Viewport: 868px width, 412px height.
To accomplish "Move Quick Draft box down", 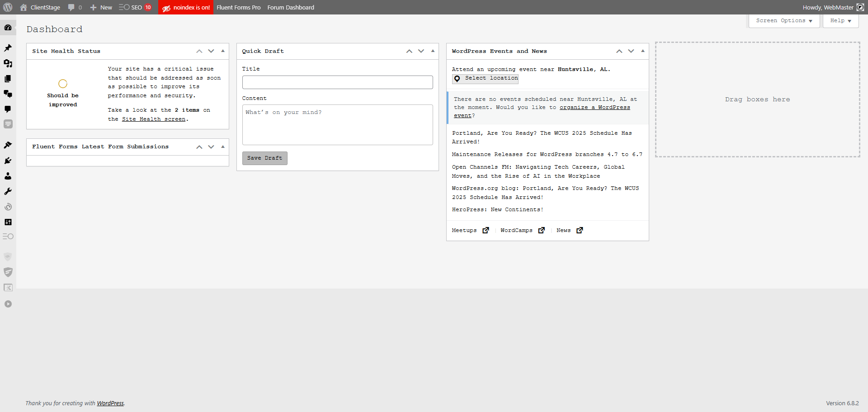I will click(x=421, y=51).
